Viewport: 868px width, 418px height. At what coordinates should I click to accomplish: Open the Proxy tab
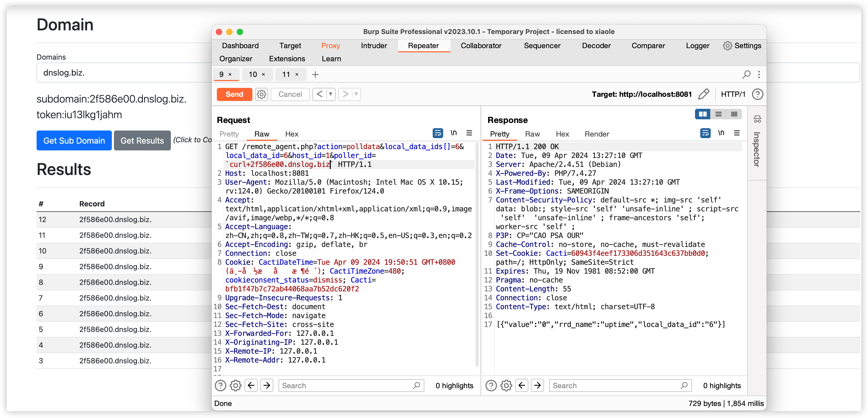(x=331, y=46)
